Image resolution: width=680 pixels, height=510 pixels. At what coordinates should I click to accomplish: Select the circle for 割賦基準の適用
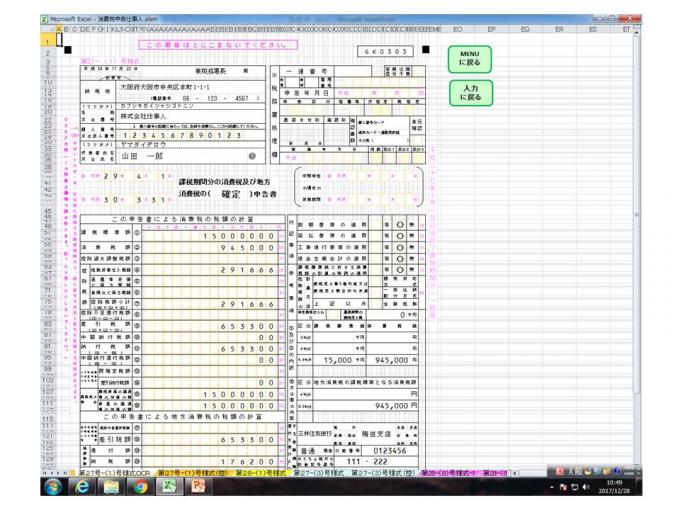400,223
